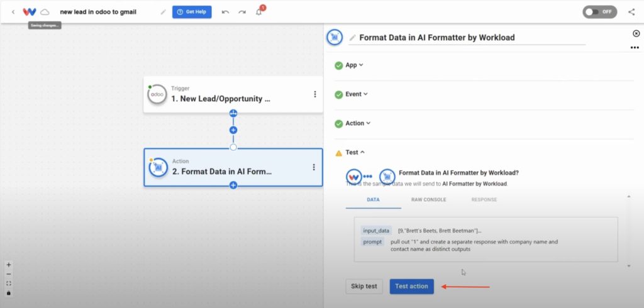The image size is (644, 308).
Task: Click the Skip test button
Action: click(364, 286)
